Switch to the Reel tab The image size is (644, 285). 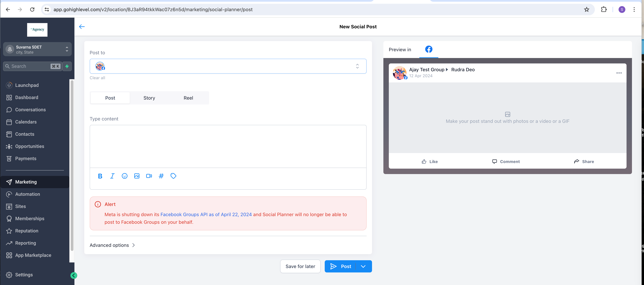[x=188, y=98]
